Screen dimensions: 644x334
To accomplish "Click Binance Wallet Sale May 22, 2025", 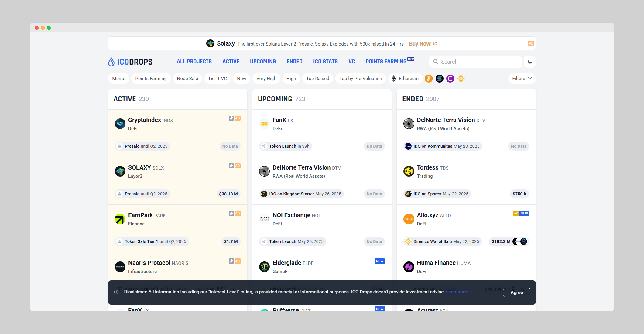I will point(442,241).
